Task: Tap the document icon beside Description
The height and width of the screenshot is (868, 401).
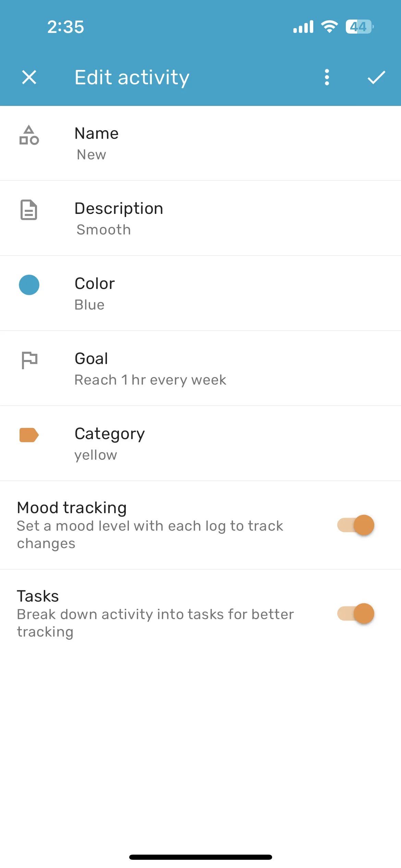Action: (x=29, y=210)
